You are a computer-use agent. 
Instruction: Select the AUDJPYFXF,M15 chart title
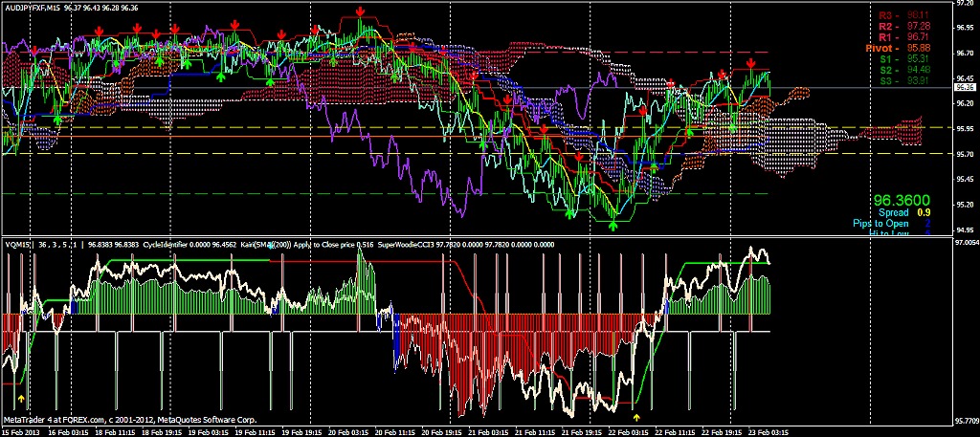(31, 9)
